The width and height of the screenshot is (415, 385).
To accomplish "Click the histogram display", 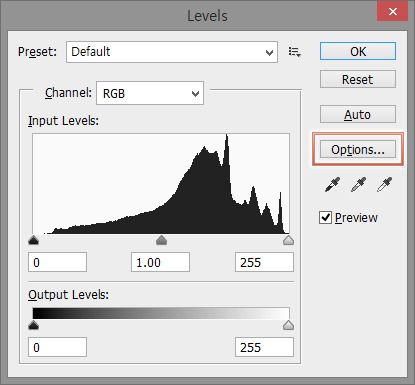I will (161, 183).
